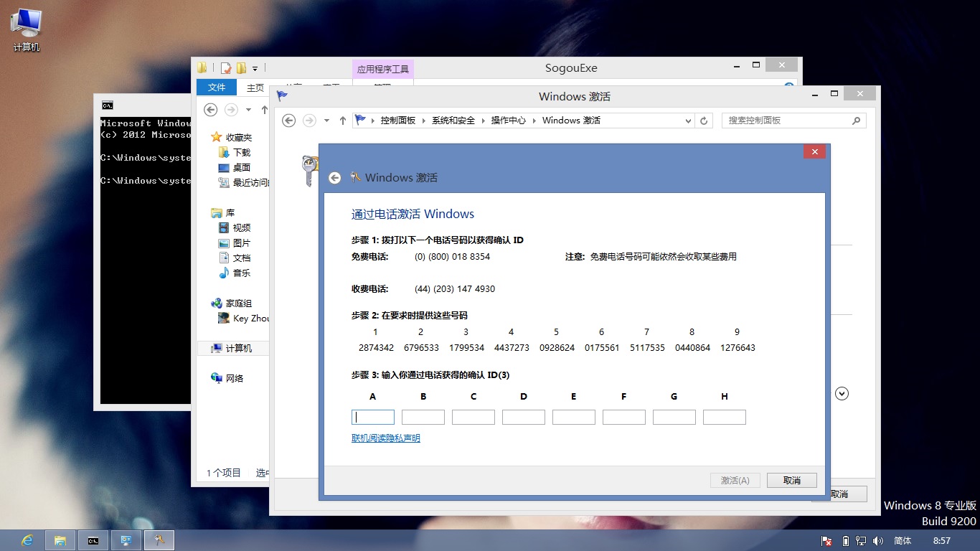The image size is (980, 551).
Task: Click the confirmation ID field D
Action: (x=524, y=417)
